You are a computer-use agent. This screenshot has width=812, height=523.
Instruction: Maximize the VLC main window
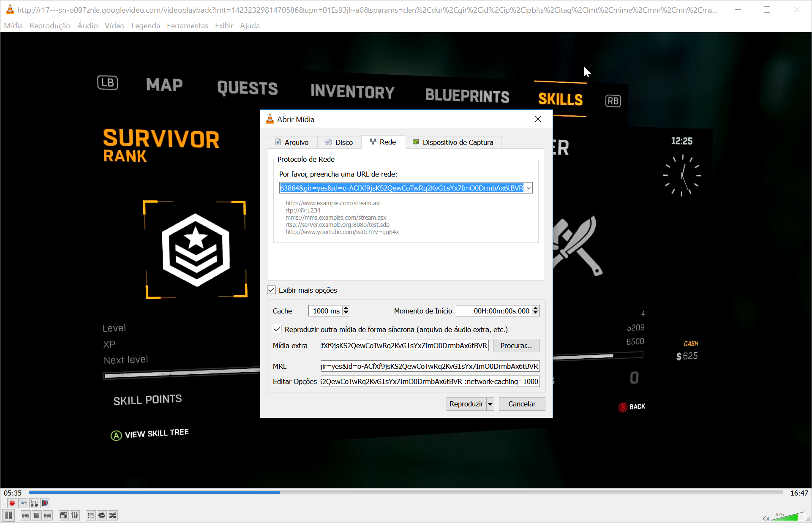coord(767,10)
